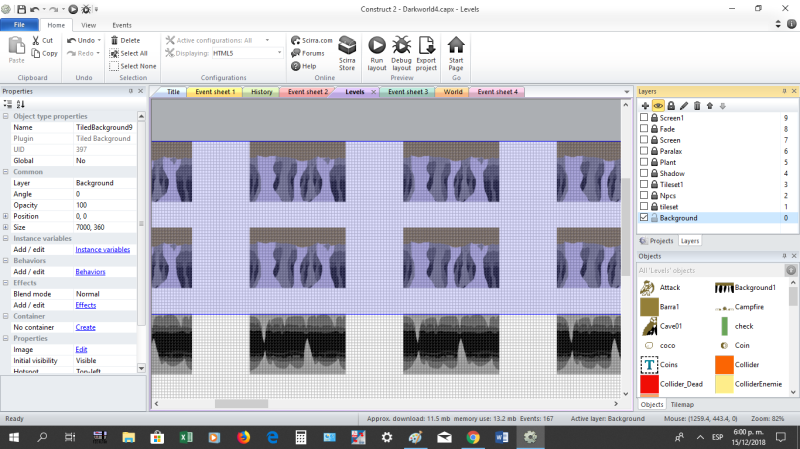
Task: Open the Undo dropdown arrow
Action: pyautogui.click(x=99, y=40)
